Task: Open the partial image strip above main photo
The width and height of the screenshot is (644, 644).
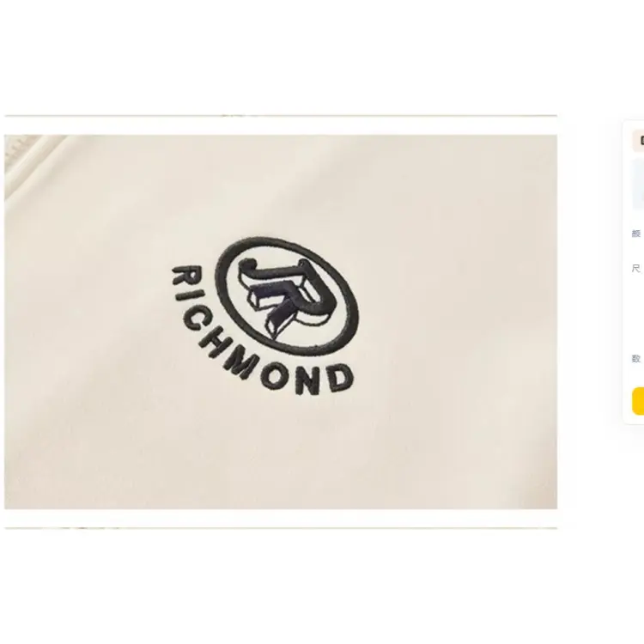Action: tap(281, 116)
